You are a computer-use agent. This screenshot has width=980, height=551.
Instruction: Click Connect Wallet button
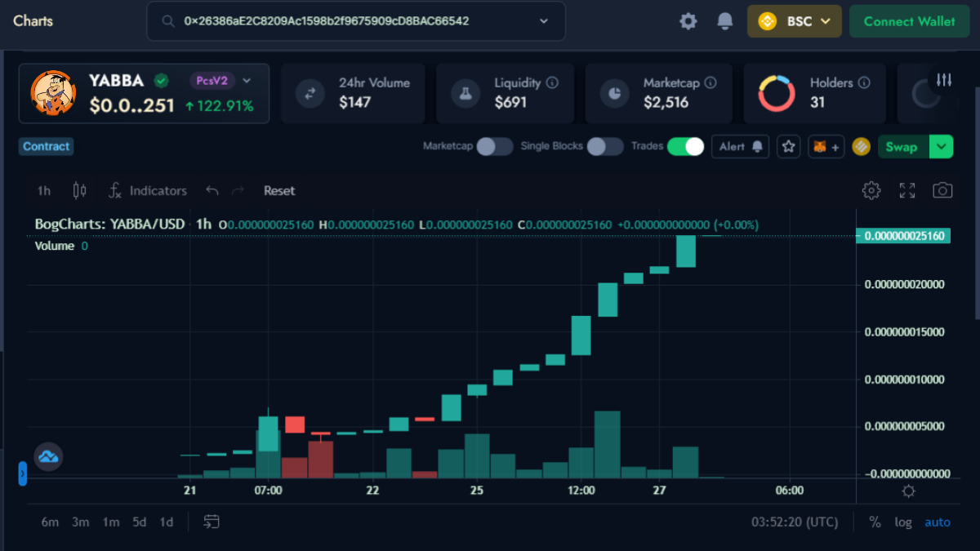point(909,21)
